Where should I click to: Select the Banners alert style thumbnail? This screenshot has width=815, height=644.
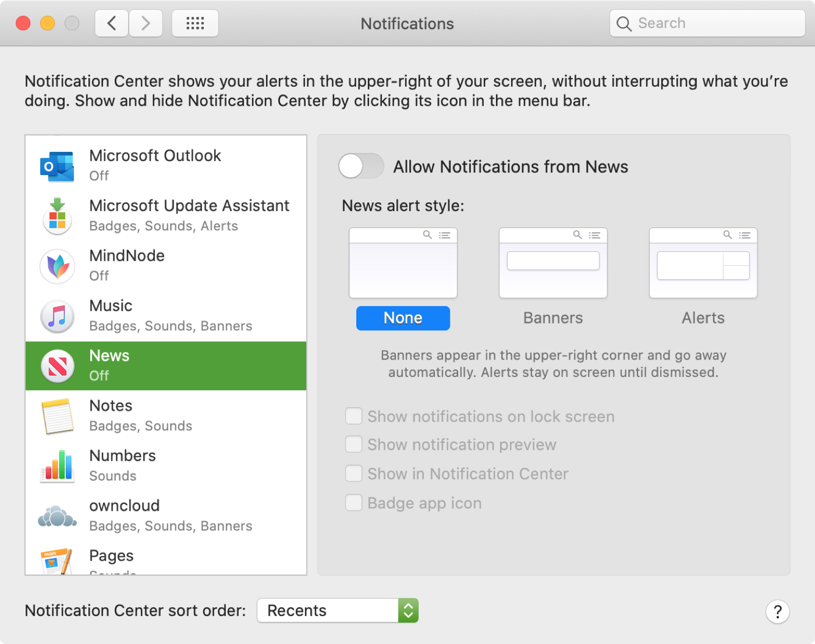(x=553, y=263)
